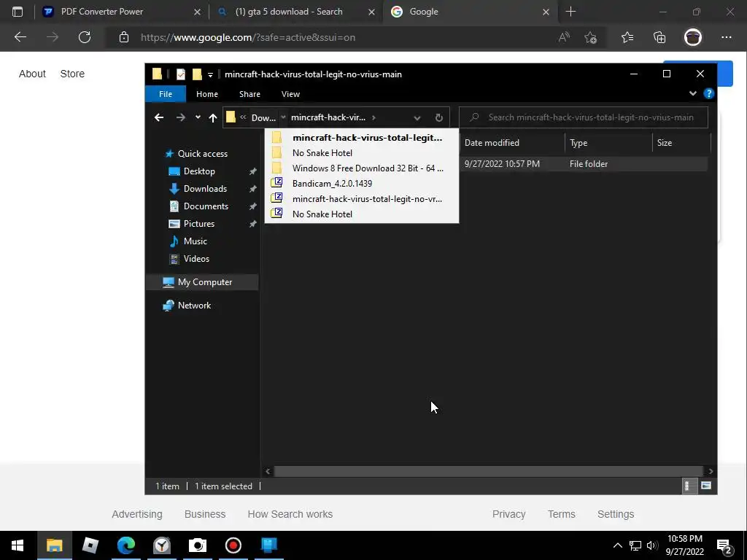The height and width of the screenshot is (560, 747).
Task: Select the File folder row dated 9/27/2022
Action: [583, 164]
